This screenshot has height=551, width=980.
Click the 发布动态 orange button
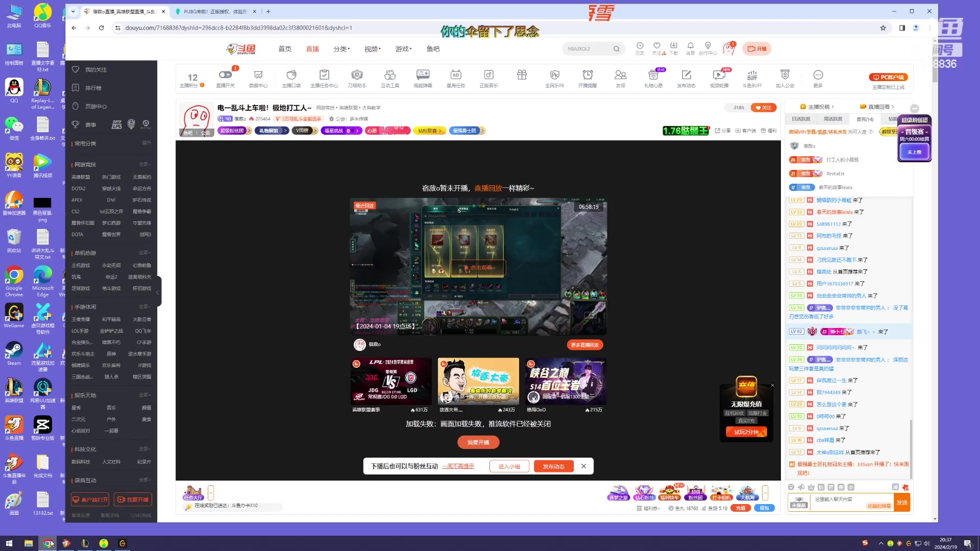553,466
